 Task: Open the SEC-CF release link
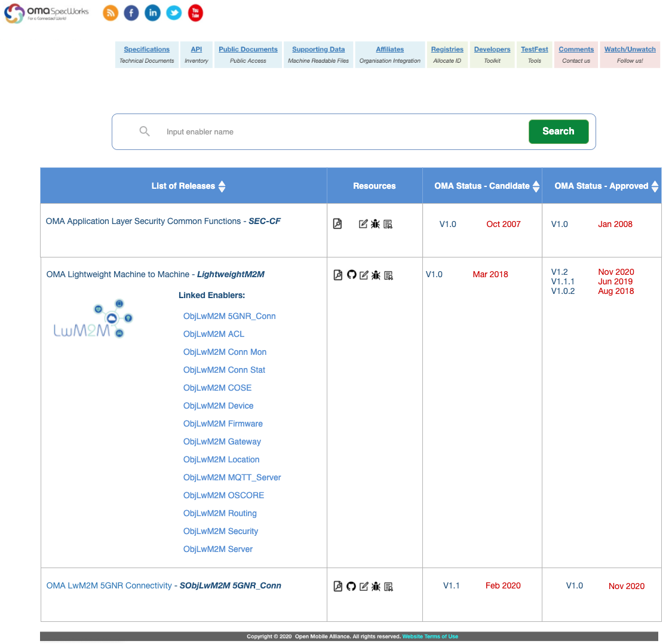pos(163,221)
